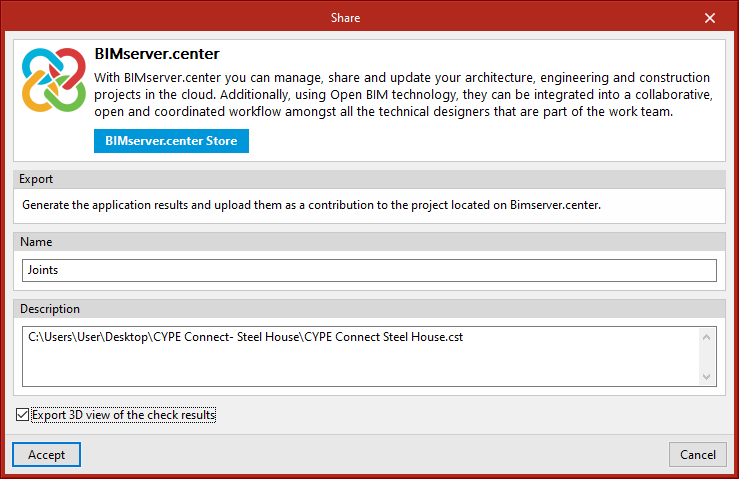Toggle Export 3D view of the check results
This screenshot has height=479, width=739.
click(x=22, y=415)
